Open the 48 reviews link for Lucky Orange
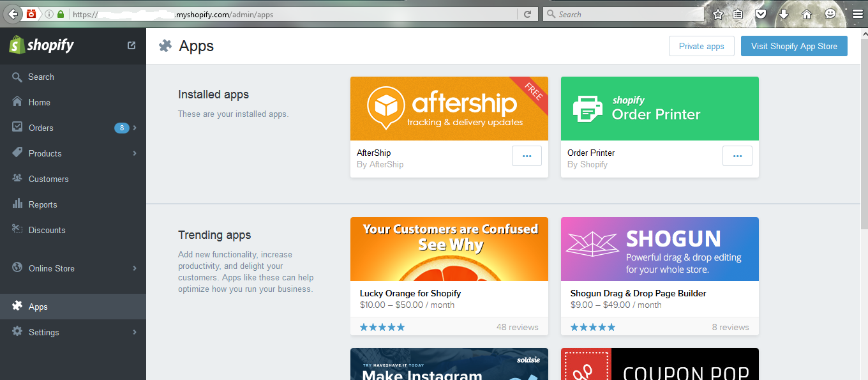Image resolution: width=868 pixels, height=380 pixels. [x=518, y=326]
